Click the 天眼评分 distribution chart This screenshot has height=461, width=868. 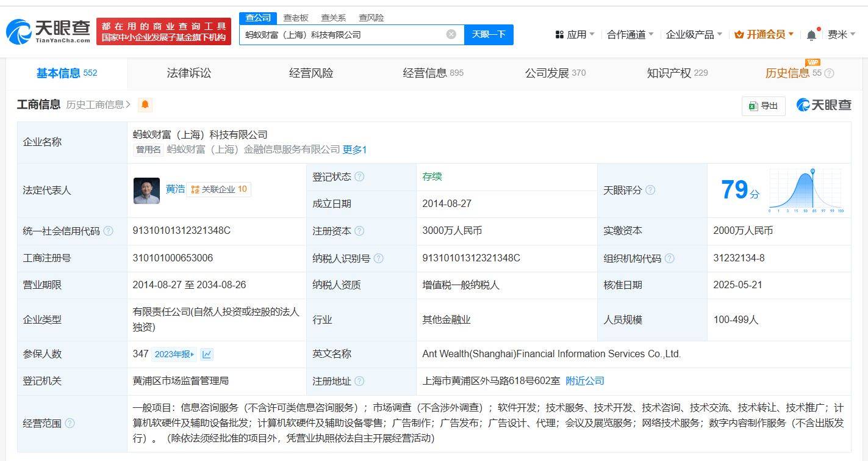pos(806,191)
